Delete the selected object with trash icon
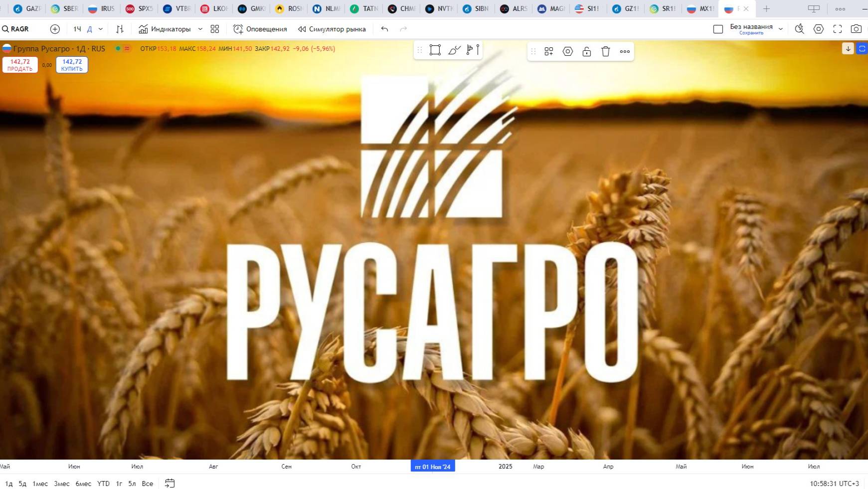 coord(606,51)
